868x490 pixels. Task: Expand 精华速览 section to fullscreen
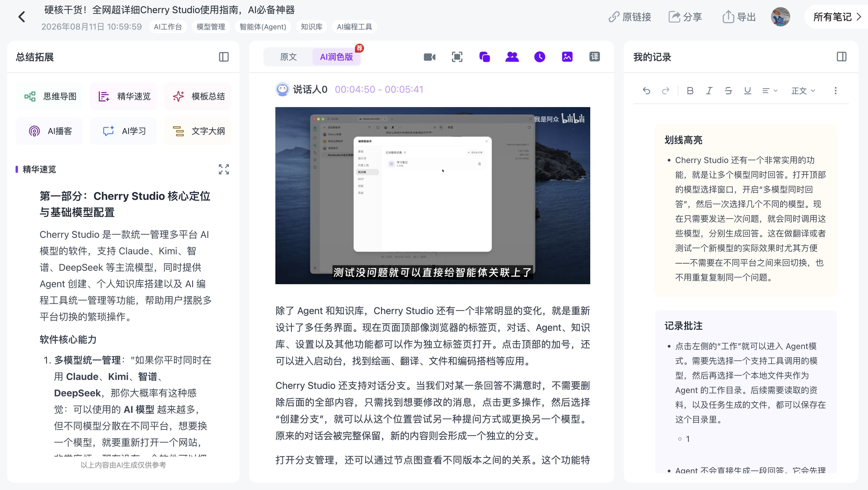click(x=224, y=169)
